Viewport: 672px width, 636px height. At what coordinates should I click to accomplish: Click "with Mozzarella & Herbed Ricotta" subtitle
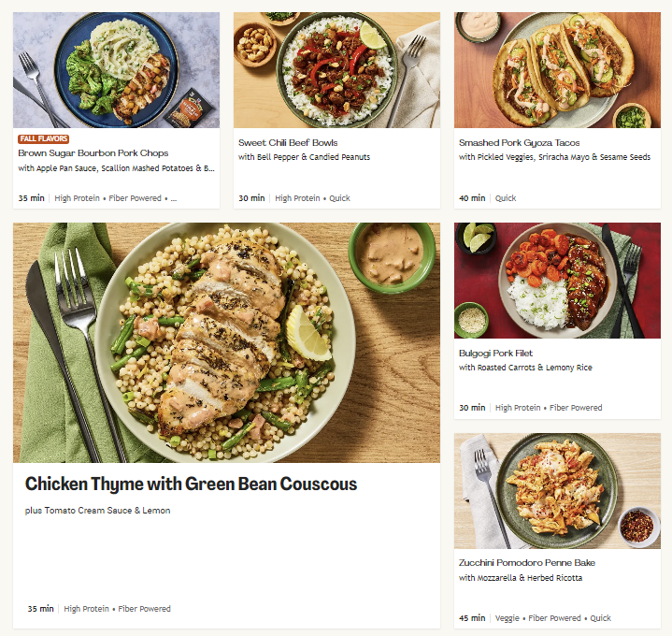point(521,578)
